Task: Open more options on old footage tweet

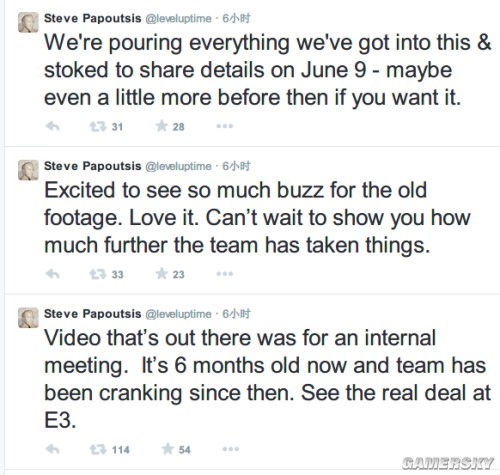Action: click(225, 274)
